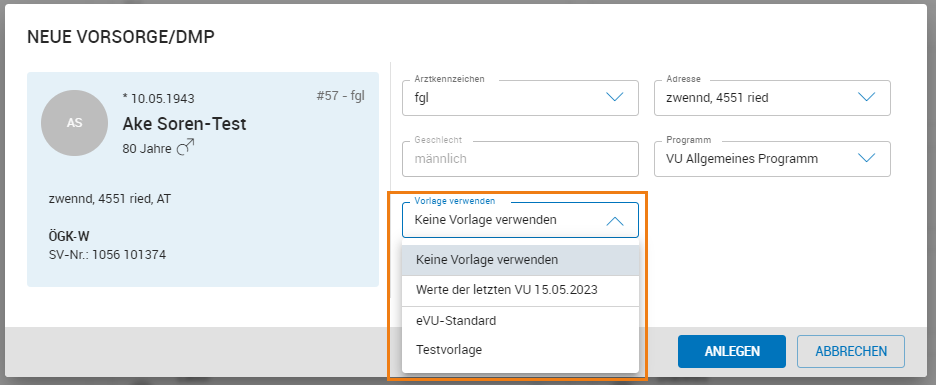The width and height of the screenshot is (936, 385).
Task: Select Keine Vorlage verwenden option in list
Action: tap(520, 260)
